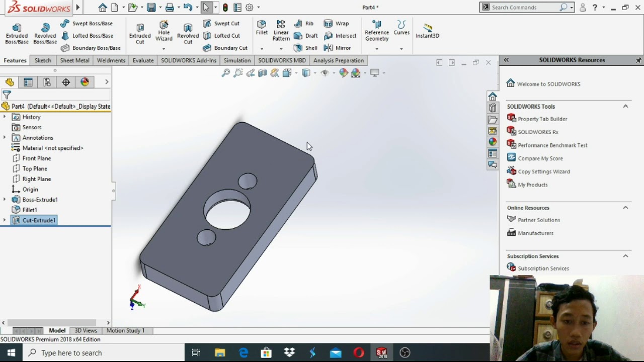644x362 pixels.
Task: Activate the Extruded Cut tool
Action: point(140,34)
